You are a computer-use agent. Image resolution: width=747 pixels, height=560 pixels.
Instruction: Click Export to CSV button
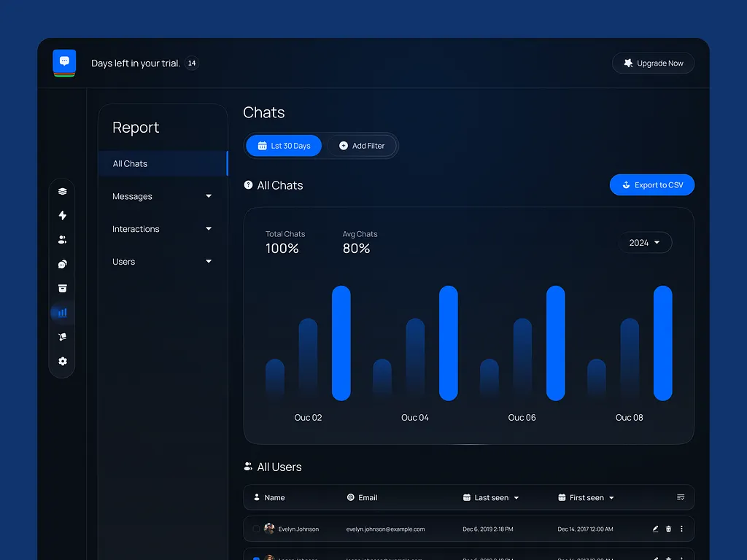pyautogui.click(x=651, y=185)
